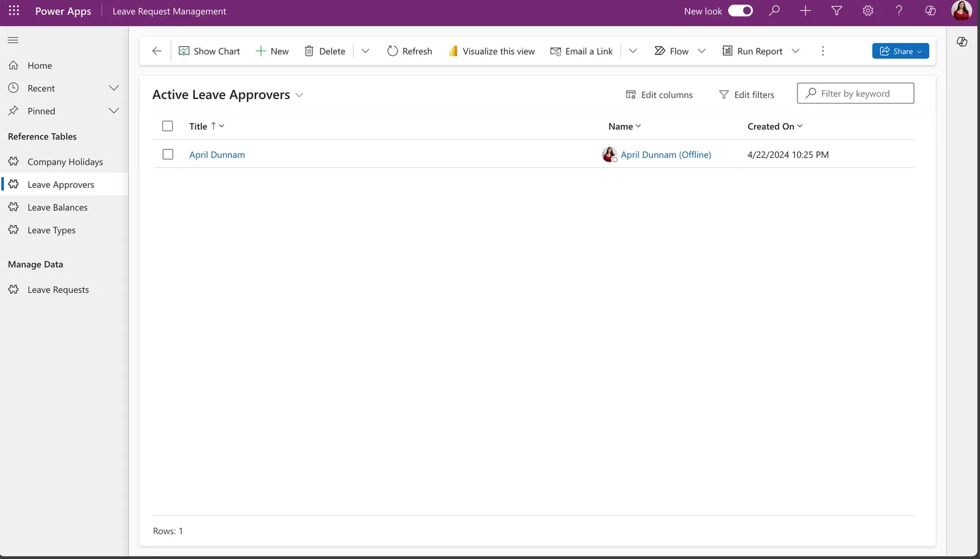Click the more commands vertical ellipsis
The height and width of the screenshot is (559, 980).
[823, 51]
